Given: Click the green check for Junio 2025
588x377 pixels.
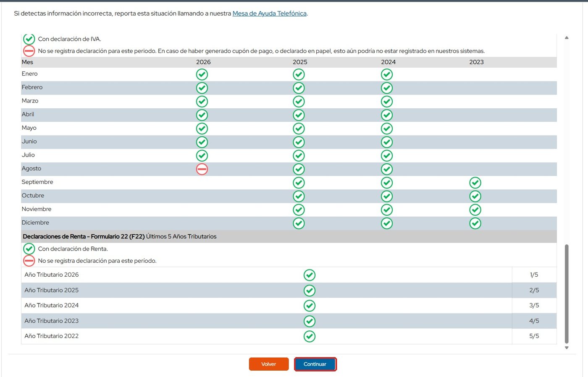Looking at the screenshot, I should [299, 142].
